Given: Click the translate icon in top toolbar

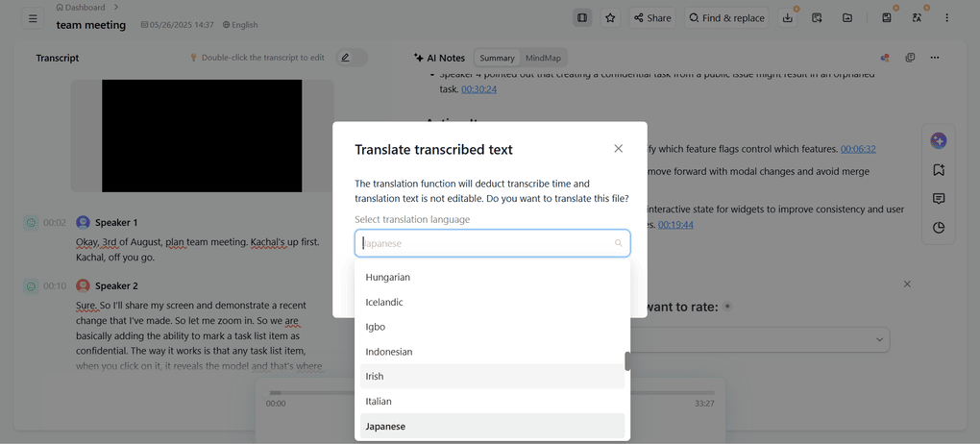Looking at the screenshot, I should 917,18.
